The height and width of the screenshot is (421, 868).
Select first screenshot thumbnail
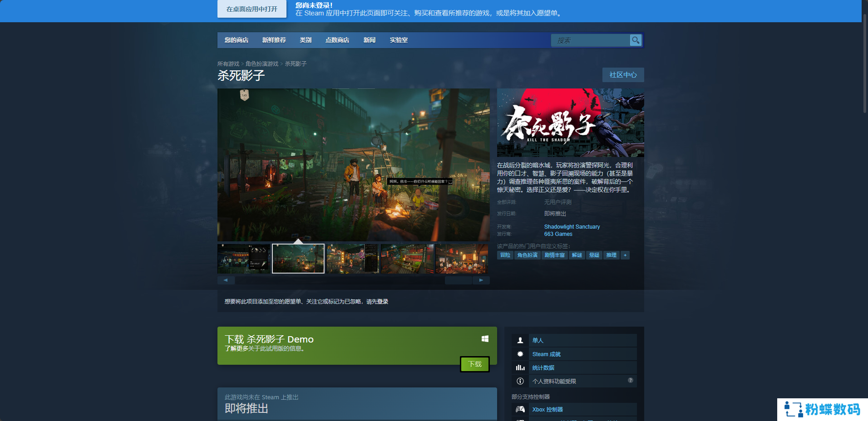(244, 259)
